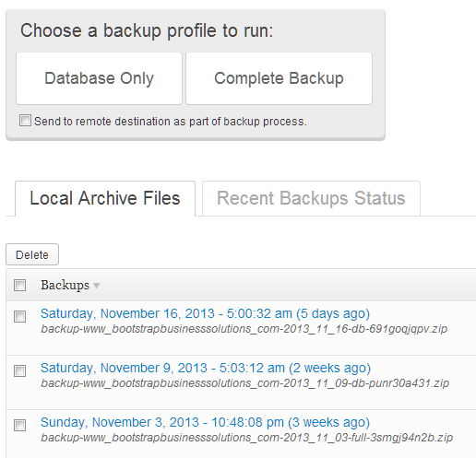476x458 pixels.
Task: Check the November 3, 2013 backup checkbox
Action: 19,425
